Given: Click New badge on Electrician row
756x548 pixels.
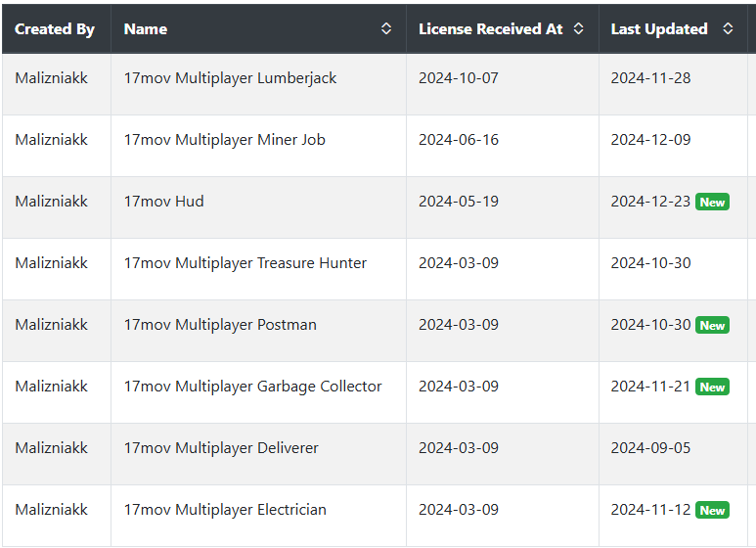Looking at the screenshot, I should click(712, 511).
